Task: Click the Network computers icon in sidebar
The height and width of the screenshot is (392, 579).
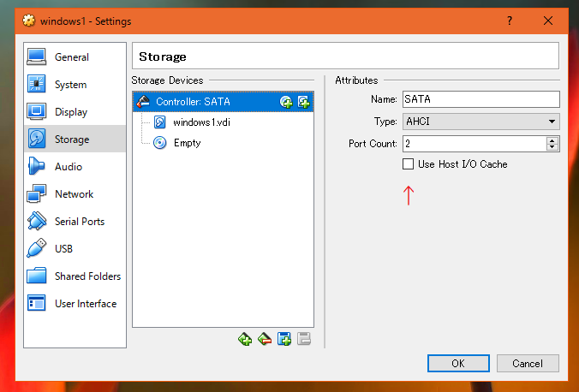Action: coord(37,193)
